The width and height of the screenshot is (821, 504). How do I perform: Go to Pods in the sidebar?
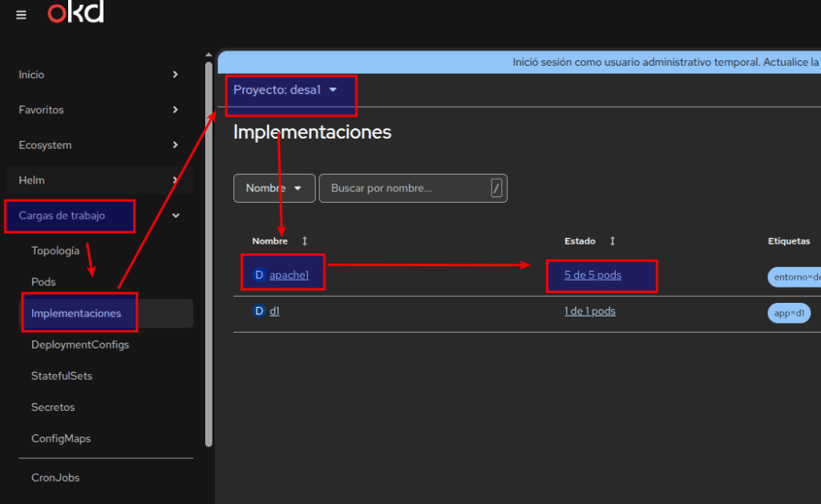pyautogui.click(x=43, y=282)
